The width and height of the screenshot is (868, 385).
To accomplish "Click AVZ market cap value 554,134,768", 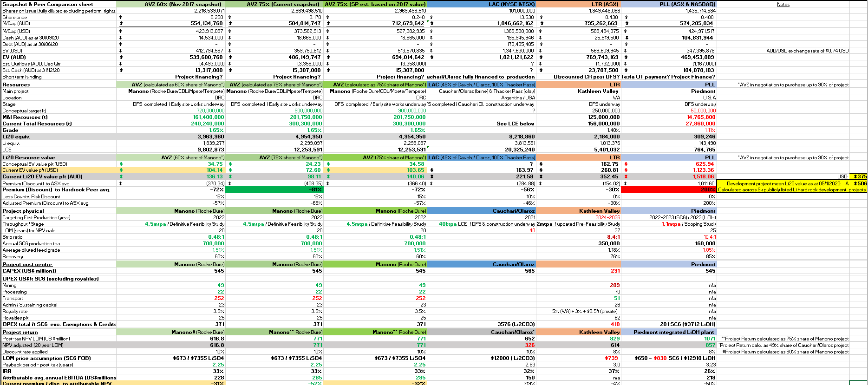I will pyautogui.click(x=206, y=23).
